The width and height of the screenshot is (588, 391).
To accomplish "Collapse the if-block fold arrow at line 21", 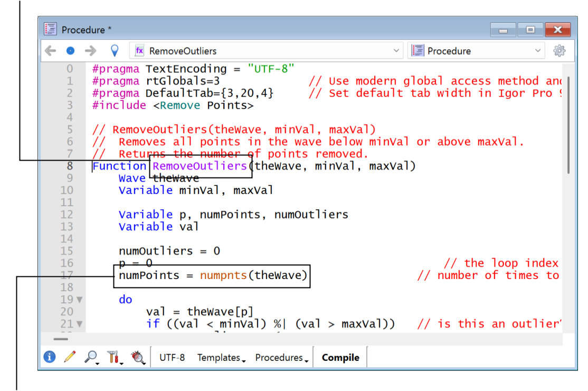I will click(80, 324).
